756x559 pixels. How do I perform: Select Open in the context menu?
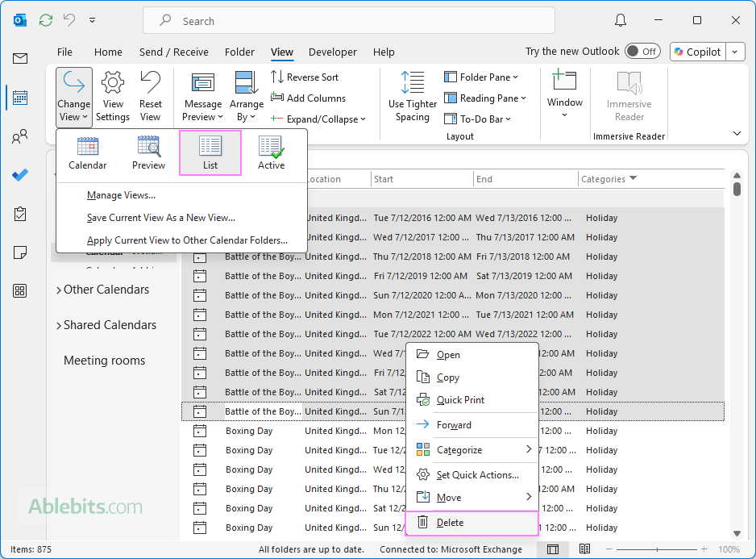tap(471, 355)
